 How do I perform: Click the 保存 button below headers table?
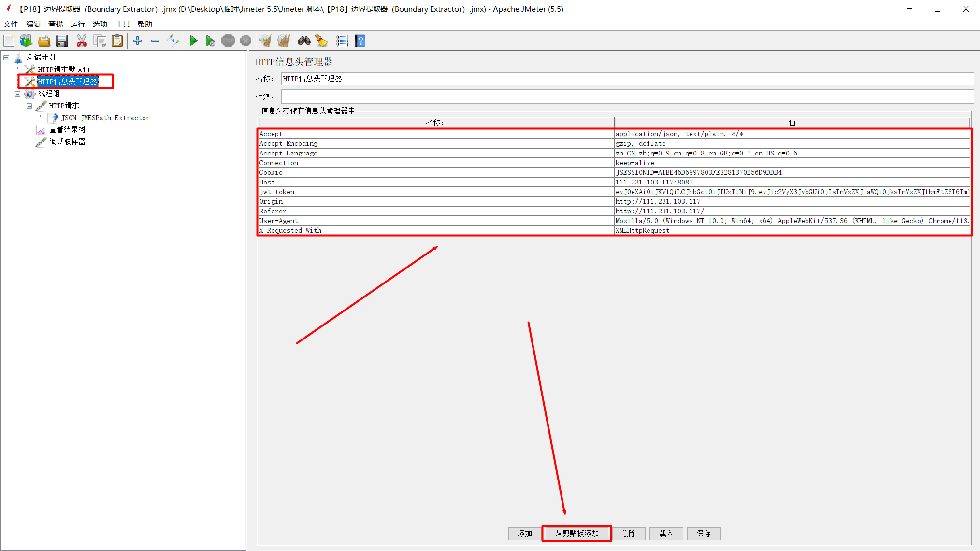[x=704, y=533]
